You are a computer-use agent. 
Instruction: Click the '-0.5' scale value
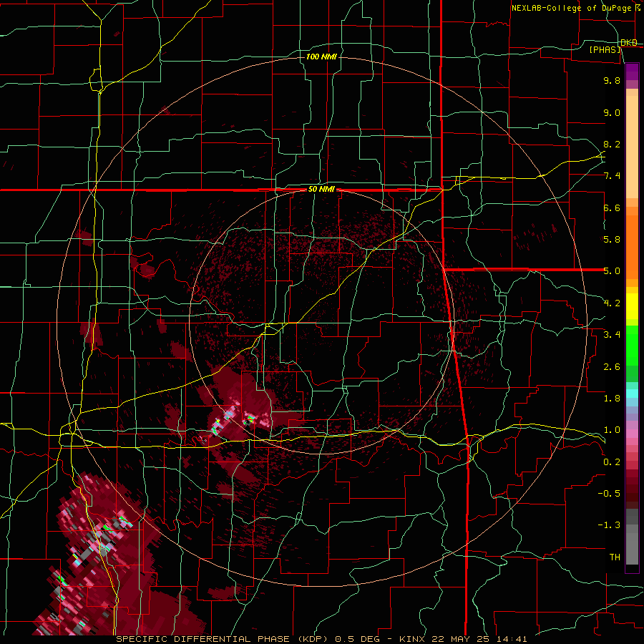pos(609,493)
